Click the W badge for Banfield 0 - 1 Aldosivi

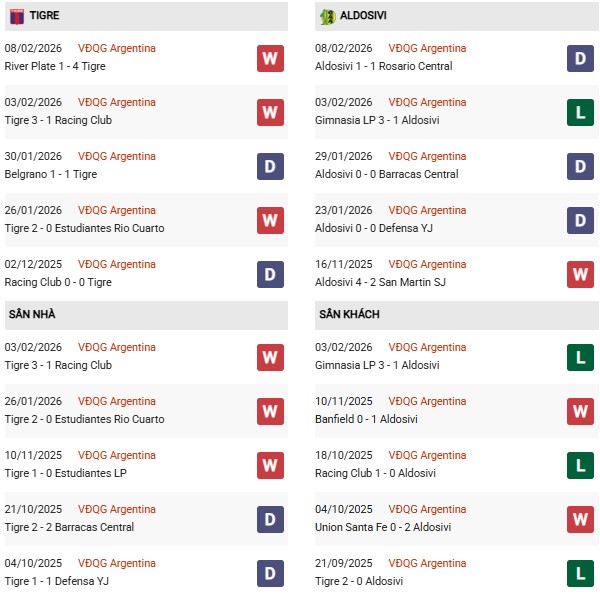[580, 411]
